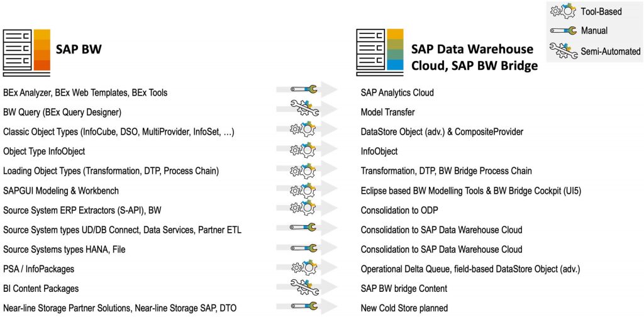The width and height of the screenshot is (644, 317).
Task: Click the blue segment of the Data Warehouse color bar
Action: pyautogui.click(x=396, y=65)
